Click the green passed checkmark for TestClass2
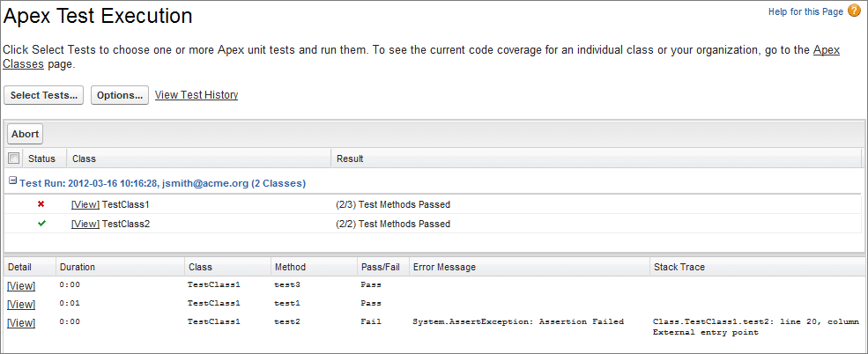The width and height of the screenshot is (868, 354). [41, 224]
